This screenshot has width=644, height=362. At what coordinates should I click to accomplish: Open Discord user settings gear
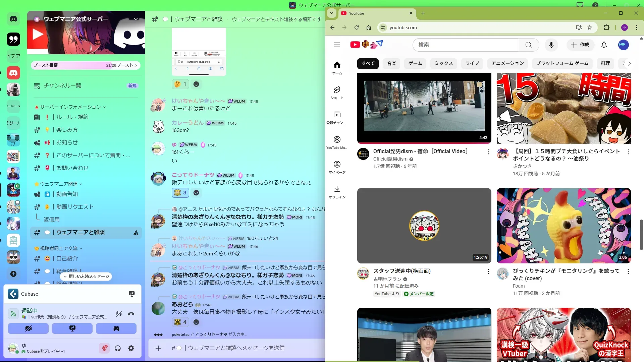point(131,348)
